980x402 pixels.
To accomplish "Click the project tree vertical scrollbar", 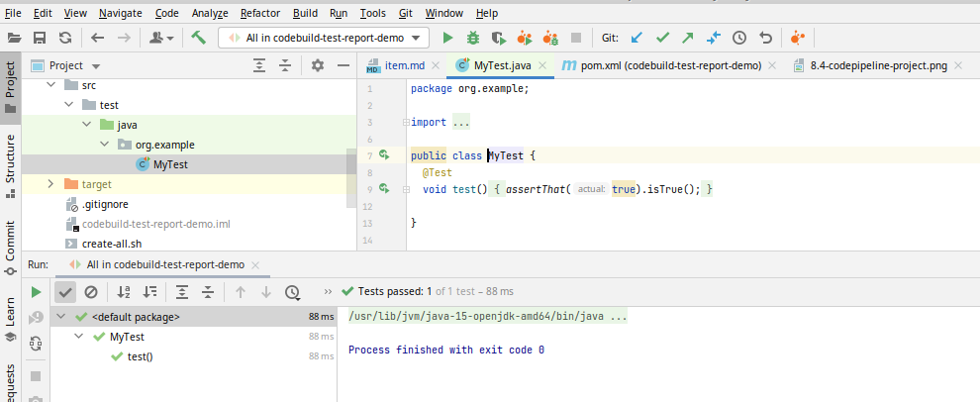I will click(x=350, y=178).
